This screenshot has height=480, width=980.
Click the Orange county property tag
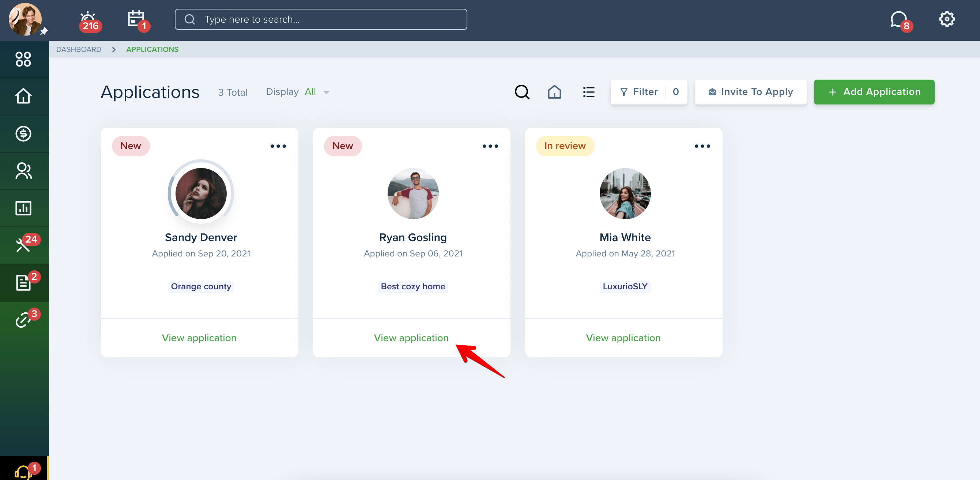coord(201,286)
